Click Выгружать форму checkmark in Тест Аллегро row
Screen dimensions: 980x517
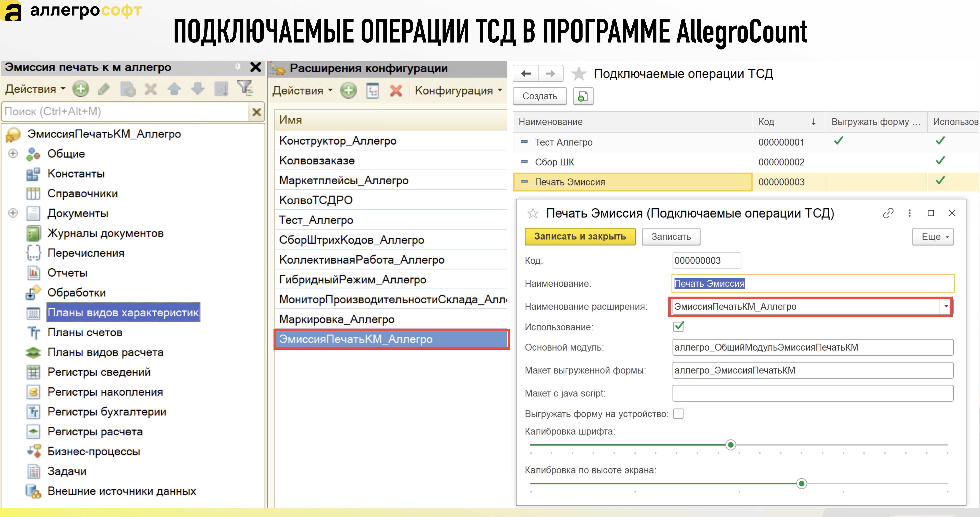coord(839,141)
